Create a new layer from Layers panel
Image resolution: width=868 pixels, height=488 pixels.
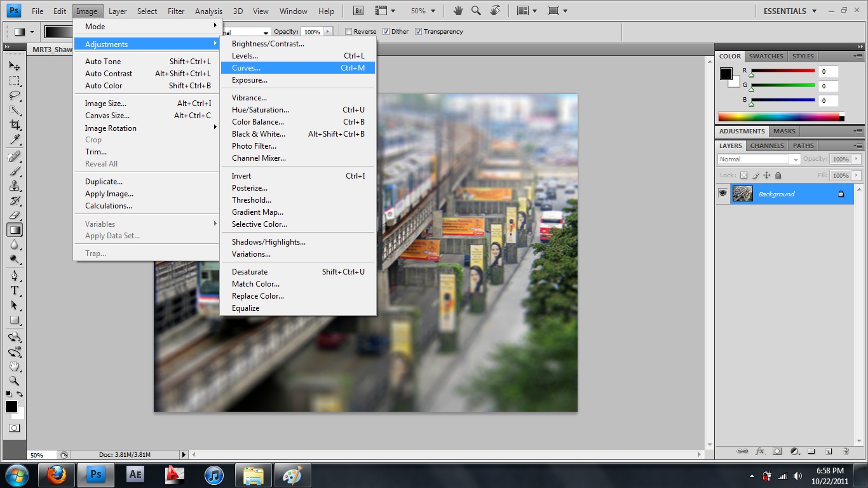pos(829,451)
